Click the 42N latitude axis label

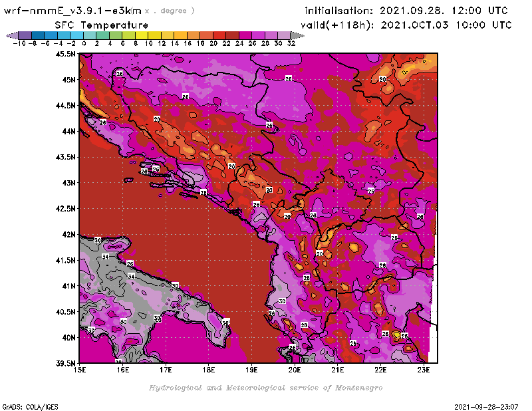click(x=67, y=234)
